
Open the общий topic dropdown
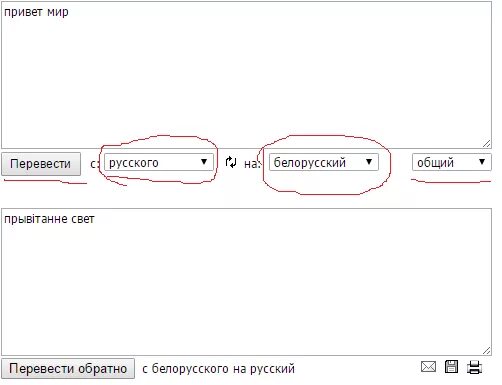click(452, 162)
